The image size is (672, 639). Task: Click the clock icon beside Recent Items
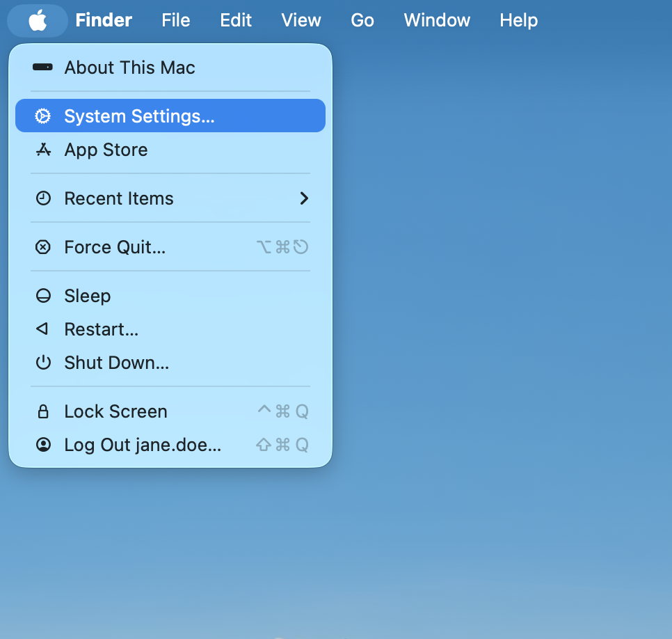point(43,198)
